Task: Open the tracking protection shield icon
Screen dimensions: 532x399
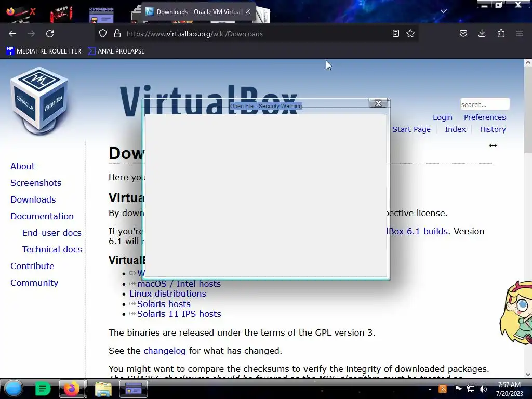Action: point(103,34)
